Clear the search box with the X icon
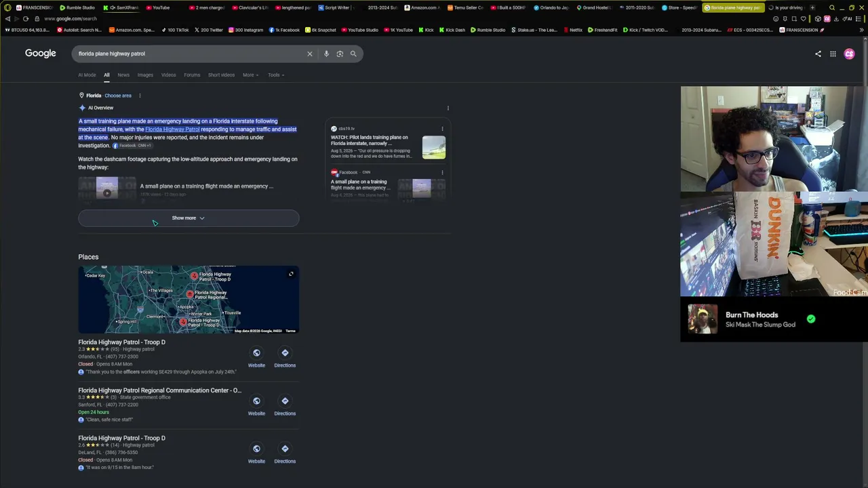Screen dimensions: 868x488 point(310,54)
